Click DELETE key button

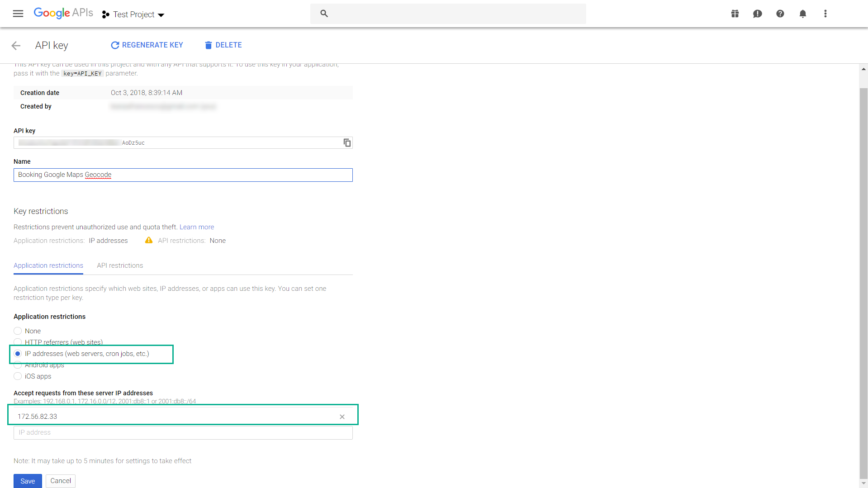pyautogui.click(x=223, y=45)
